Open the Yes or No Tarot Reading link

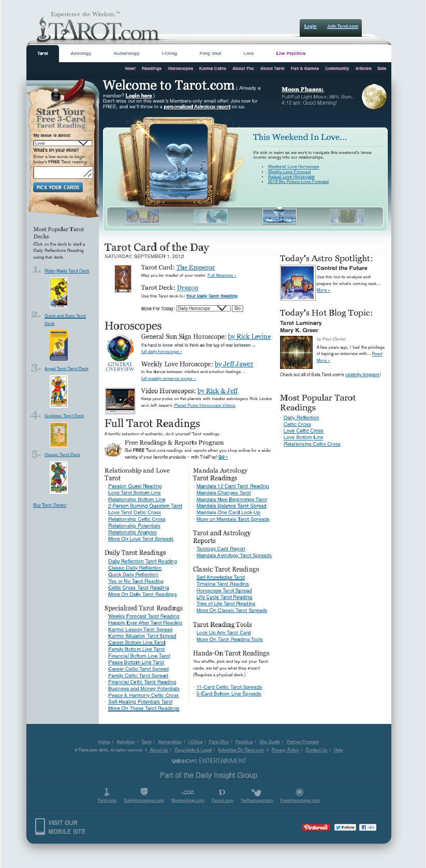click(x=136, y=581)
